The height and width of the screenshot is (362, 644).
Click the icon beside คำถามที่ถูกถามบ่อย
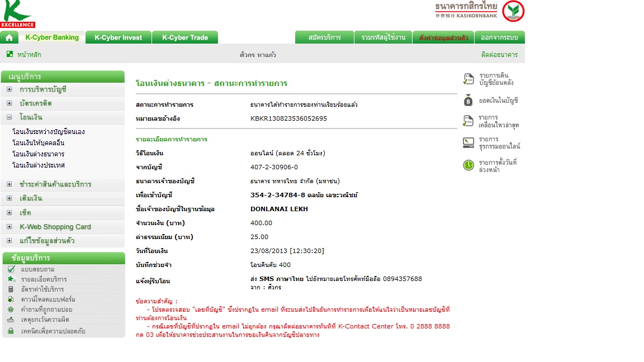click(x=11, y=309)
